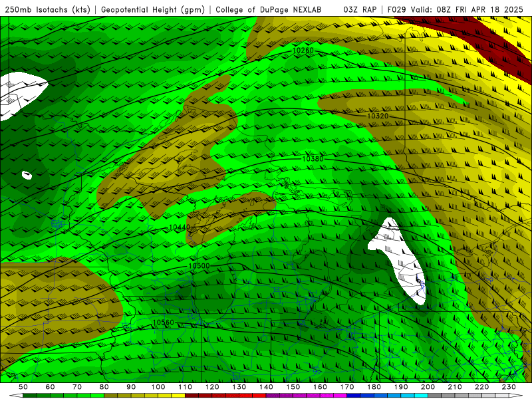Click the 'F029 Valid: 08Z FRI APR 18 2025' text
532x399 pixels.
click(456, 9)
